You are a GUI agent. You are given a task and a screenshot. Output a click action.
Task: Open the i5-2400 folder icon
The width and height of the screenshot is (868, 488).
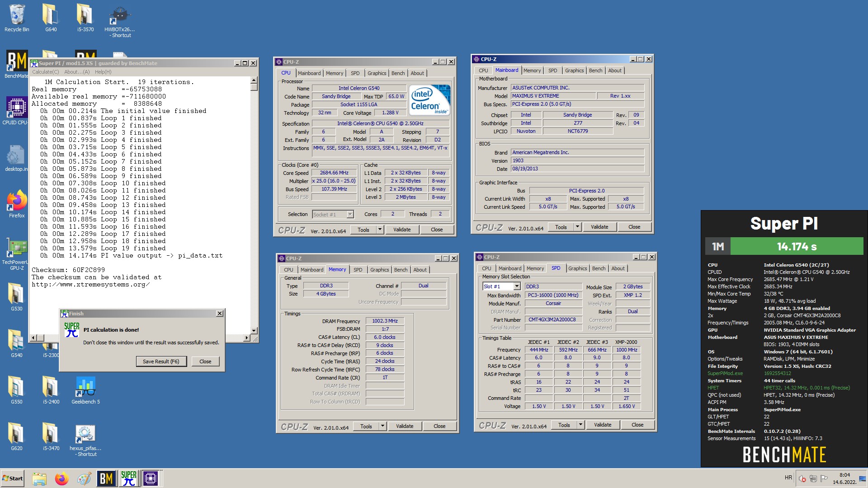point(51,390)
